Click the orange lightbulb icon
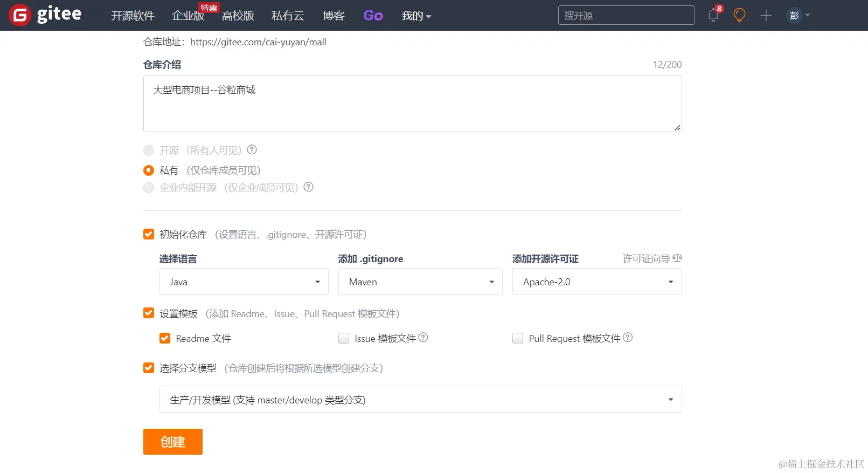This screenshot has width=868, height=473. pyautogui.click(x=740, y=15)
